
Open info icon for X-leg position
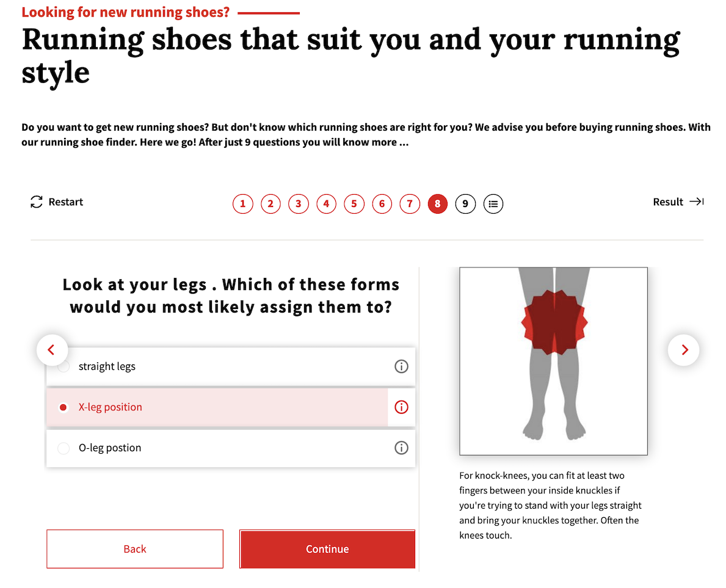(401, 407)
